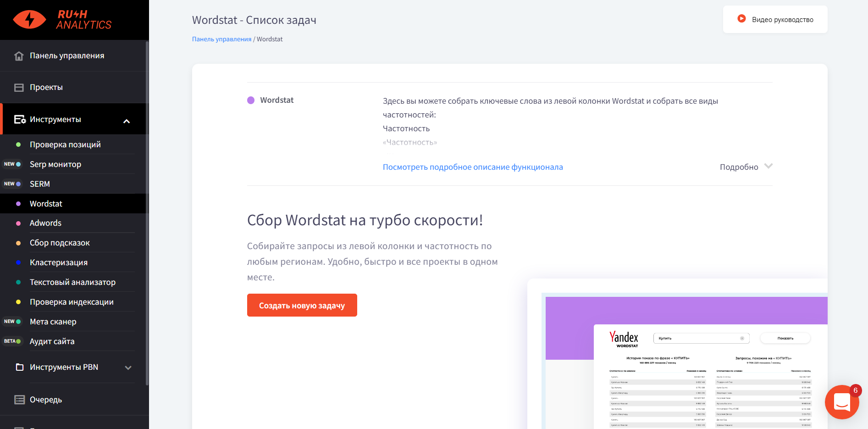Open Панель управления in sidebar
This screenshot has width=868, height=429.
point(67,56)
